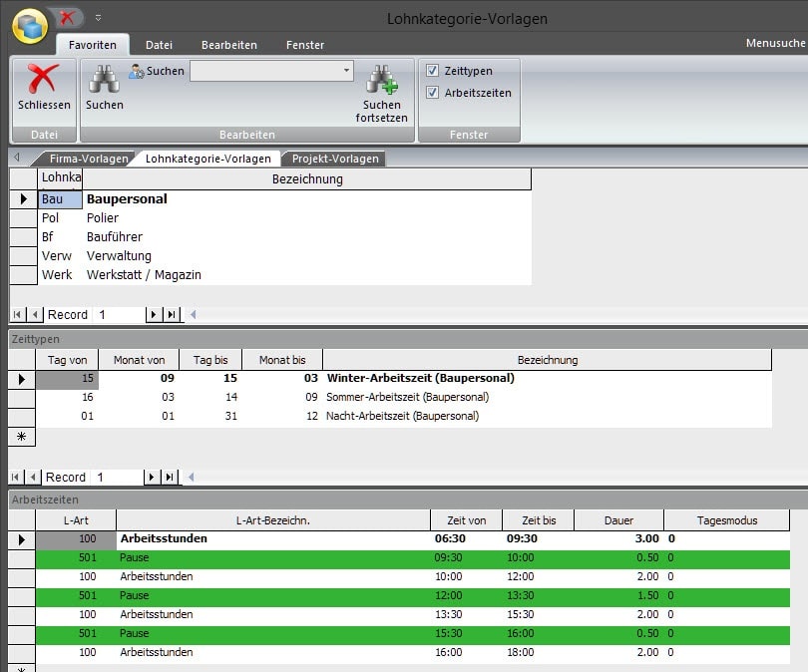The height and width of the screenshot is (672, 808).
Task: Click the Tag bis column header
Action: 210,360
